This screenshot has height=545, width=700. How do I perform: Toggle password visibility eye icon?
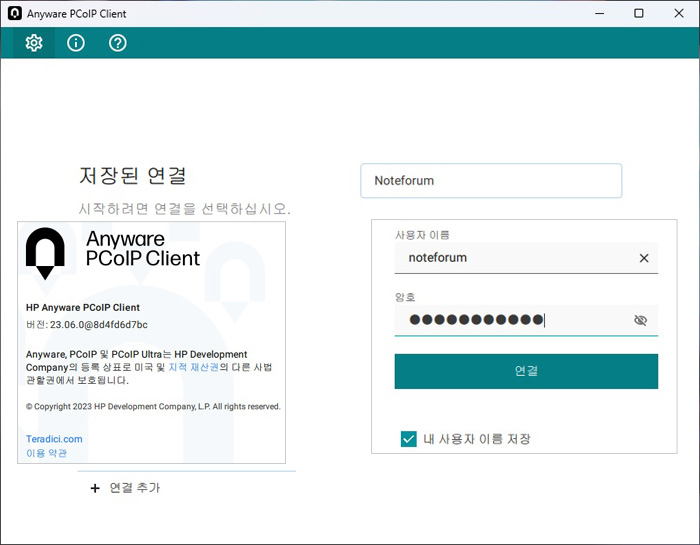coord(641,320)
